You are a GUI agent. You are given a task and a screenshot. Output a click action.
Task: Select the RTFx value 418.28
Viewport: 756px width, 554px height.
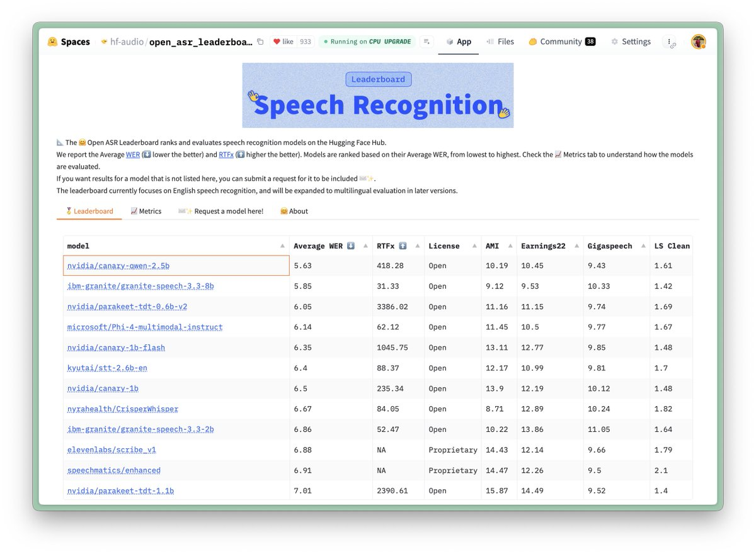click(x=399, y=266)
